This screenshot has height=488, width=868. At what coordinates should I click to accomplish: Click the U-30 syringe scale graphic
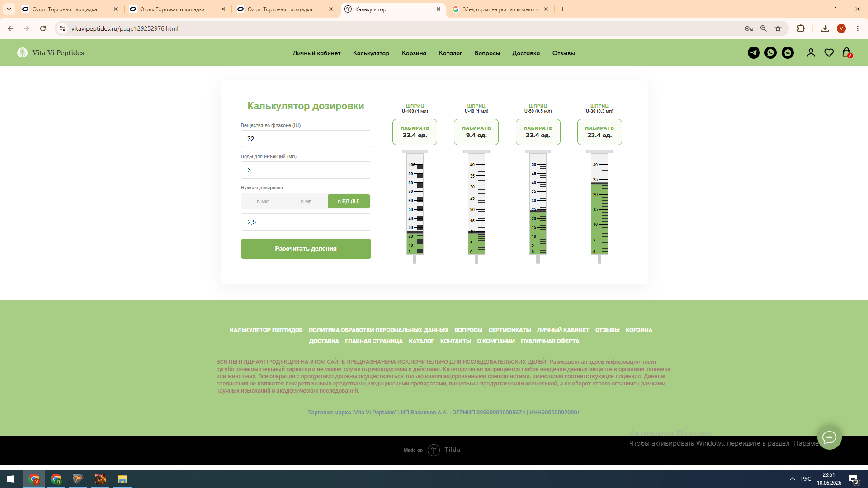coord(599,206)
